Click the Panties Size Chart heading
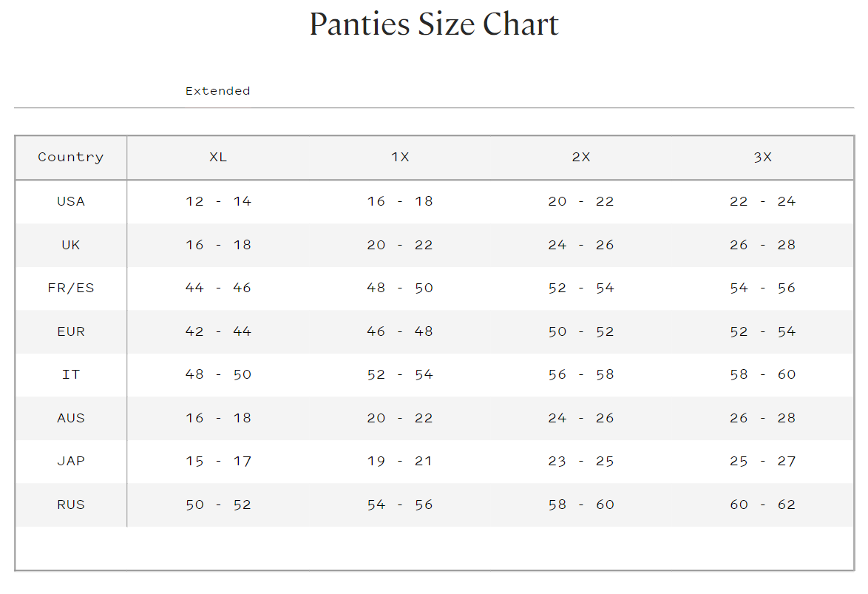Image resolution: width=868 pixels, height=594 pixels. point(434,24)
